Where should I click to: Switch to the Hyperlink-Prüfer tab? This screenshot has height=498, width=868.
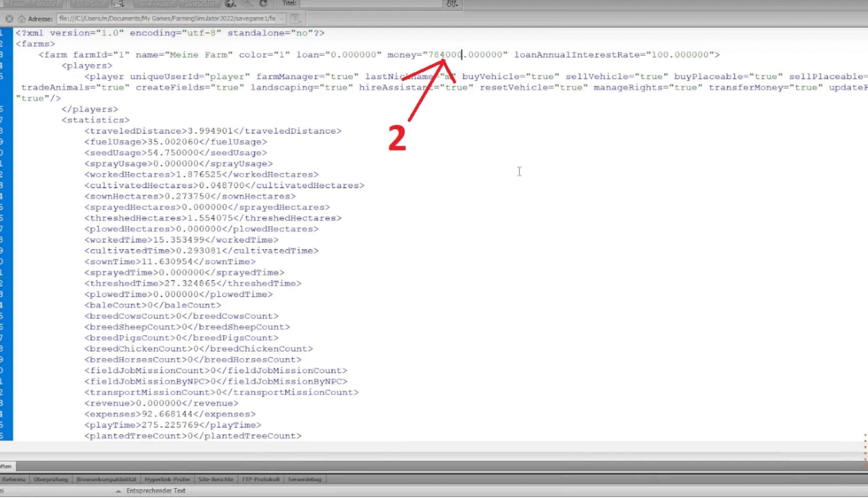[167, 480]
